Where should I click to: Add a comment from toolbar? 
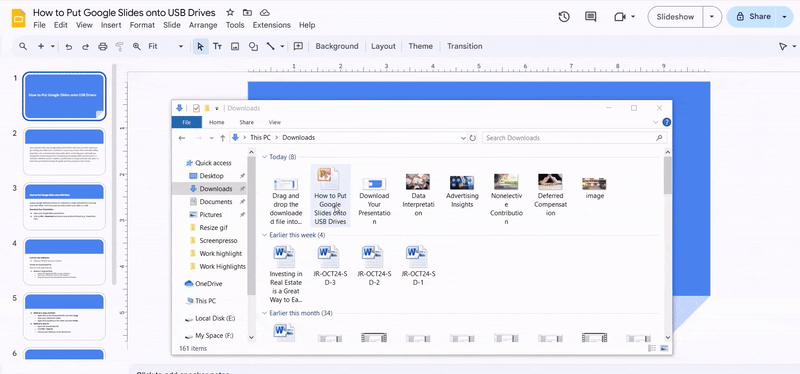(x=298, y=46)
